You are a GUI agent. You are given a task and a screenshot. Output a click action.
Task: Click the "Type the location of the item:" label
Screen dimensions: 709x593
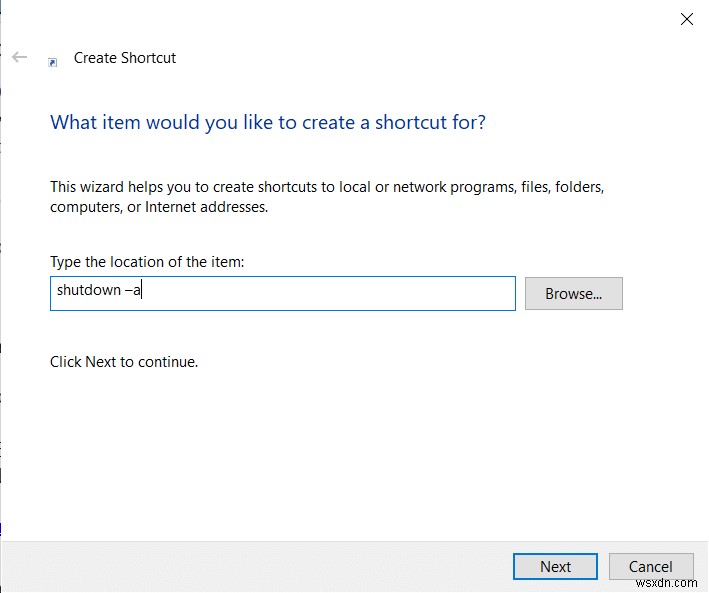click(147, 262)
